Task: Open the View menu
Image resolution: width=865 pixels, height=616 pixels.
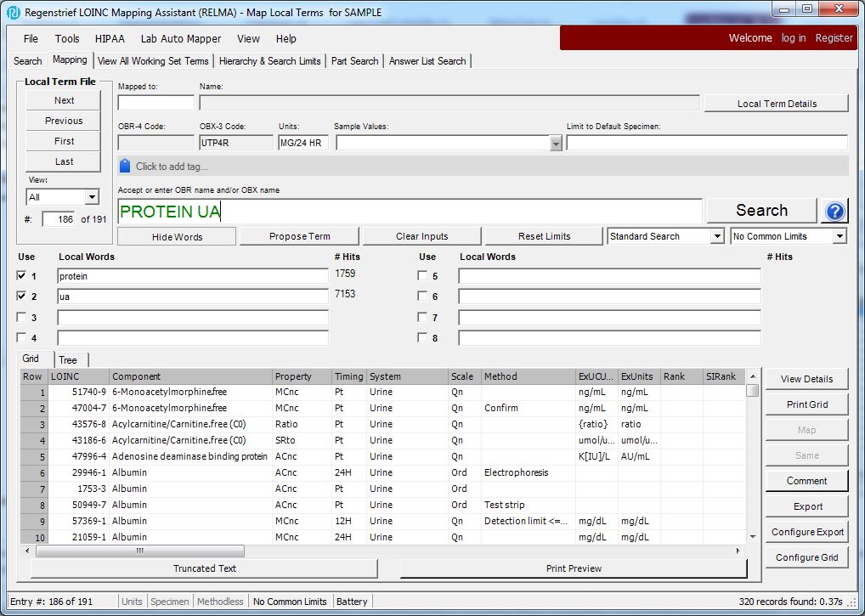Action: tap(248, 38)
